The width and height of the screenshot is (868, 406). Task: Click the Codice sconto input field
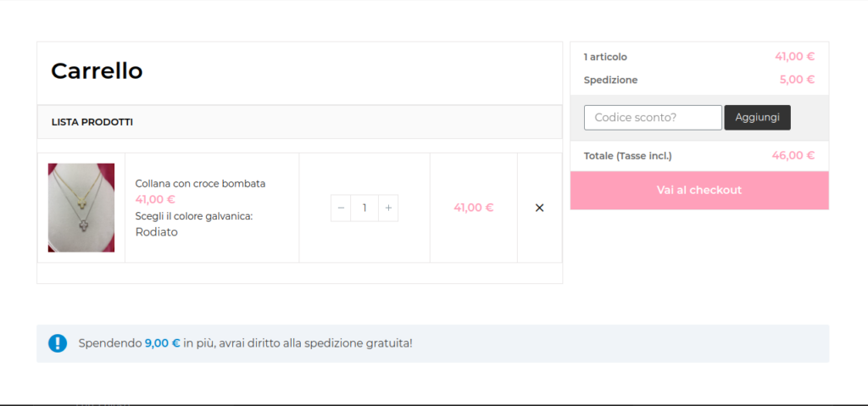[x=653, y=118]
